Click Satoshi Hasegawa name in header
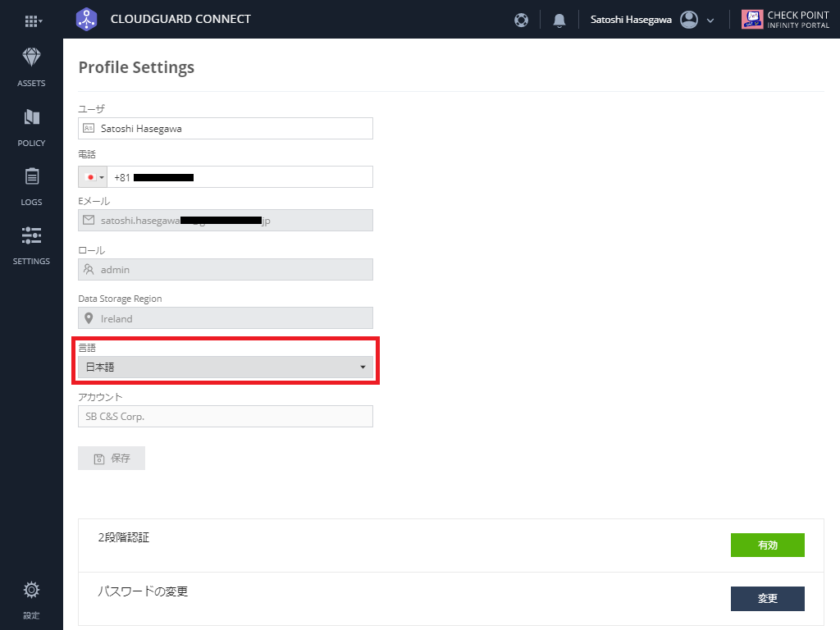The height and width of the screenshot is (630, 840). 631,20
